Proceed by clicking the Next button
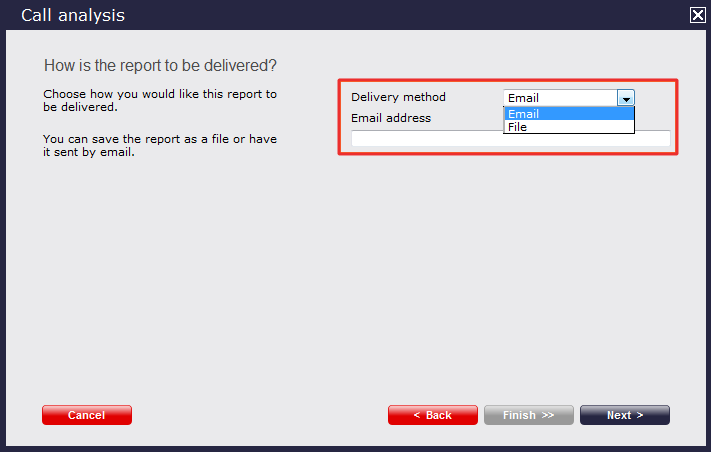This screenshot has width=711, height=452. point(624,415)
